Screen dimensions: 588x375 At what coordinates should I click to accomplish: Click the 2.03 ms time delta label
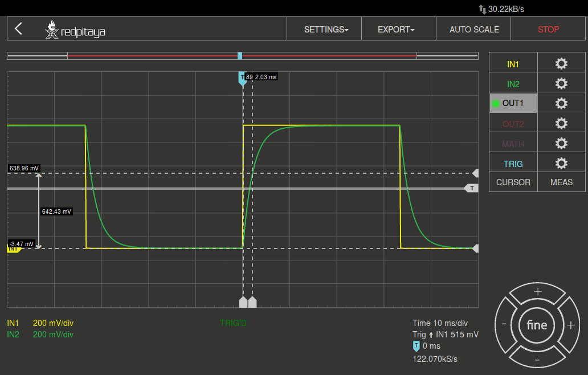pyautogui.click(x=266, y=77)
